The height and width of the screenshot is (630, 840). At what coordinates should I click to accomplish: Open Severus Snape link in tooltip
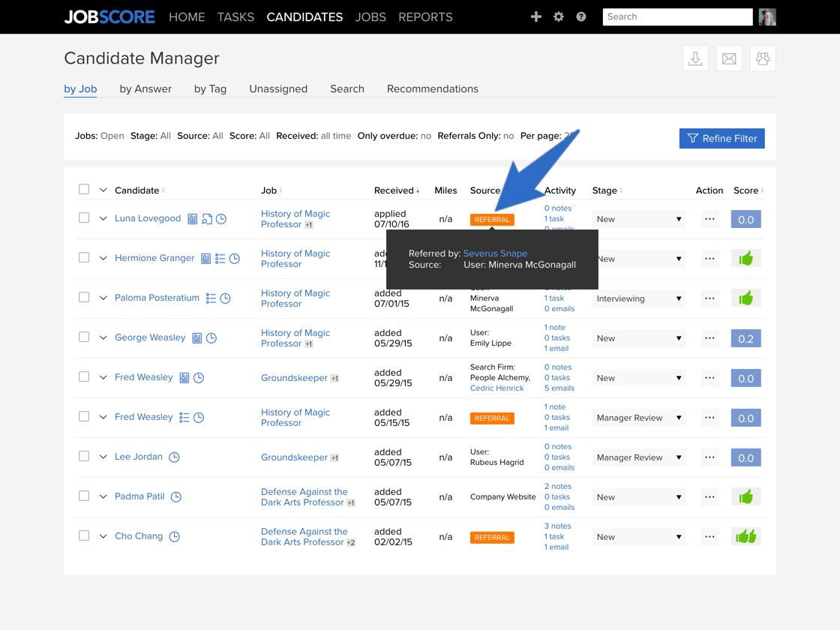495,253
